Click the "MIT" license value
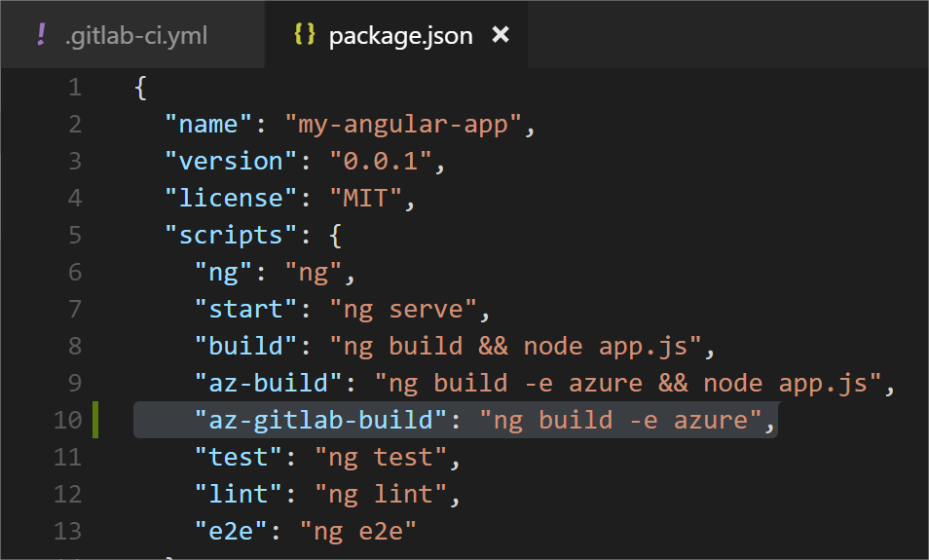Image resolution: width=929 pixels, height=560 pixels. (x=365, y=198)
